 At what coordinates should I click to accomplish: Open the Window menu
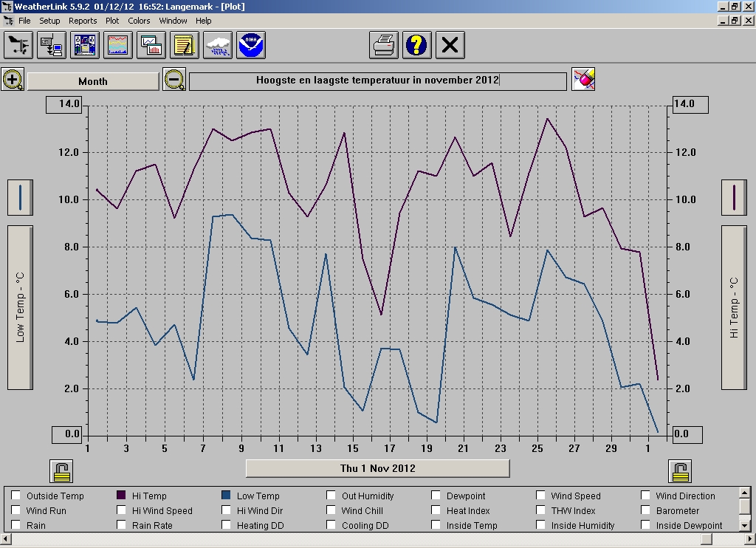point(173,21)
